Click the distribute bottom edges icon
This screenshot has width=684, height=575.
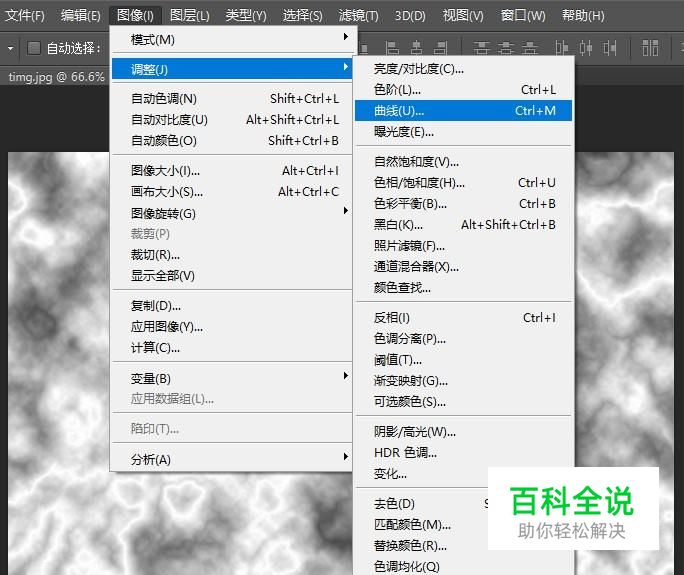coord(530,48)
